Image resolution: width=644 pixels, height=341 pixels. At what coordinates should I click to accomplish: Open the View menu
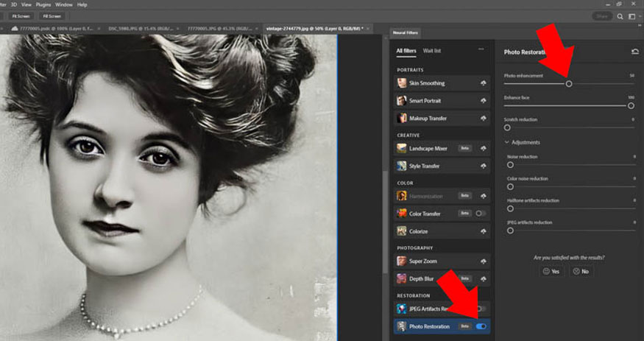point(26,4)
